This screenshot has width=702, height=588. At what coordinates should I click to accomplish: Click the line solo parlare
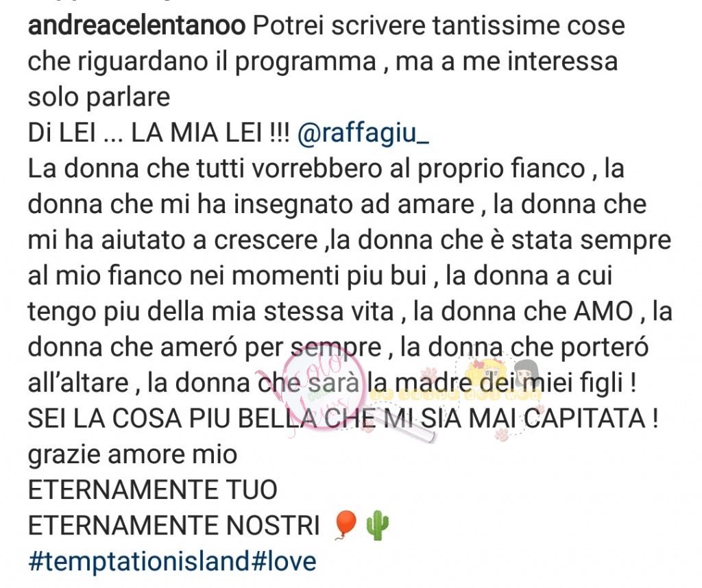(99, 97)
